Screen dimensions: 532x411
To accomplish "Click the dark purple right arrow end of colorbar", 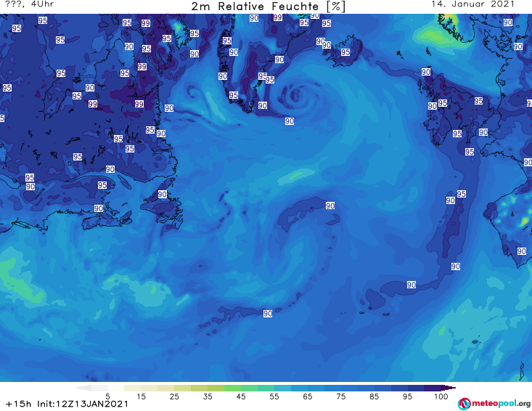I will 449,388.
